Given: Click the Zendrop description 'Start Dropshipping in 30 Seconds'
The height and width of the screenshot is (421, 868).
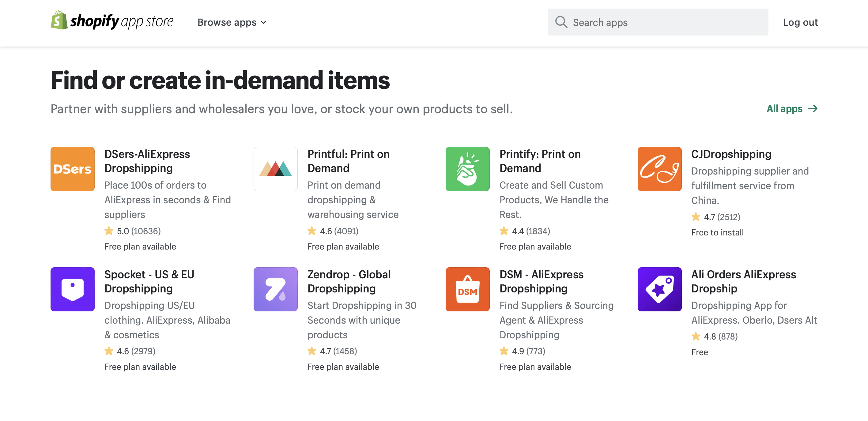Looking at the screenshot, I should click(362, 320).
